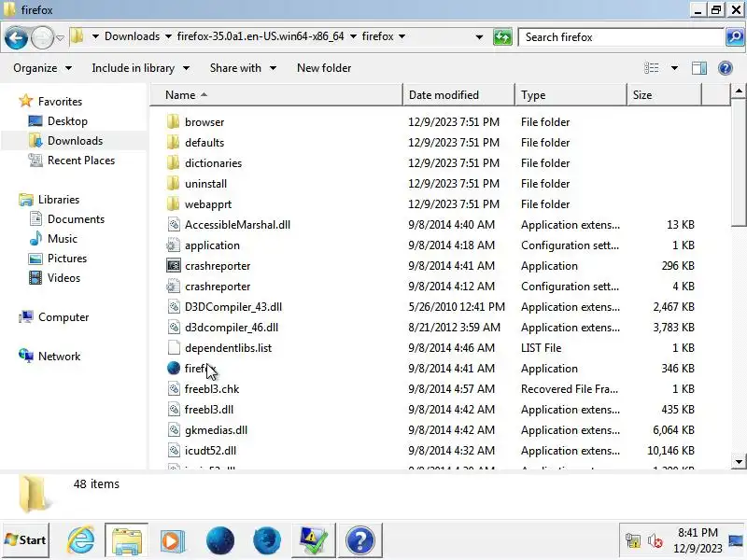Screen dimensions: 747x560
Task: Expand the address bar previous locations dropdown
Action: point(479,36)
